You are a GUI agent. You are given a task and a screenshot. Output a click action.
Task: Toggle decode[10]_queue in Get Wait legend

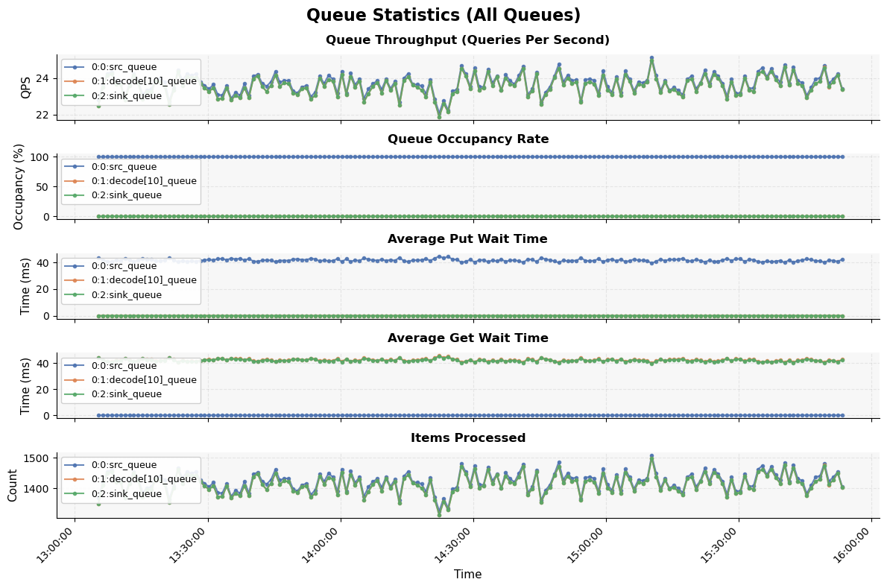[x=75, y=379]
